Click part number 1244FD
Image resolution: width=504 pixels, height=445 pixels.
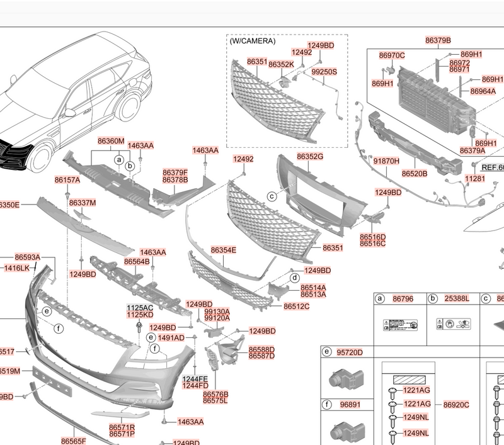tap(195, 386)
